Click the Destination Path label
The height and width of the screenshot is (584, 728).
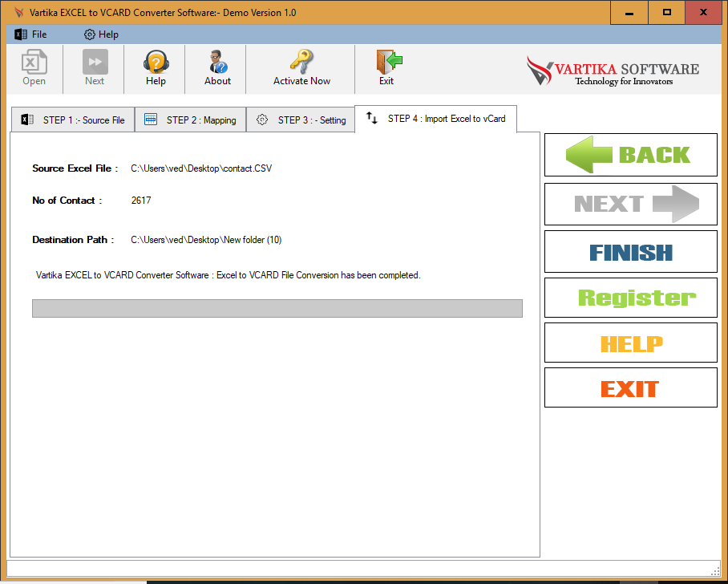73,240
